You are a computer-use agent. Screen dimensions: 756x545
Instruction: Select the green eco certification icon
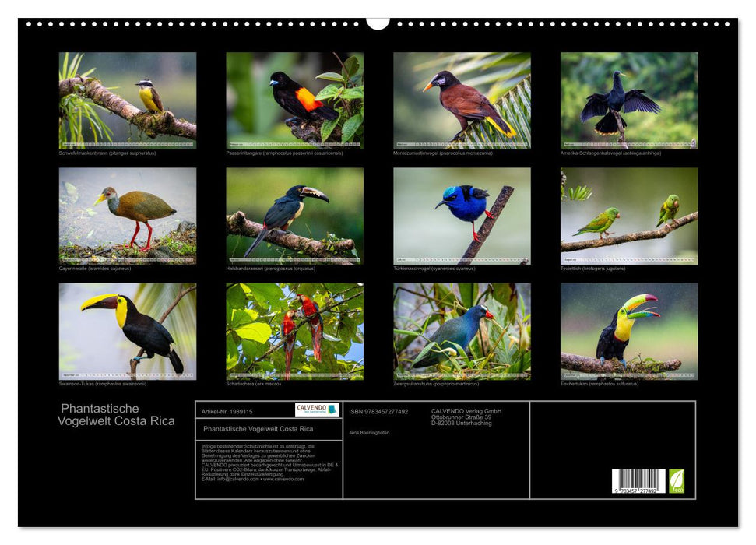675,482
